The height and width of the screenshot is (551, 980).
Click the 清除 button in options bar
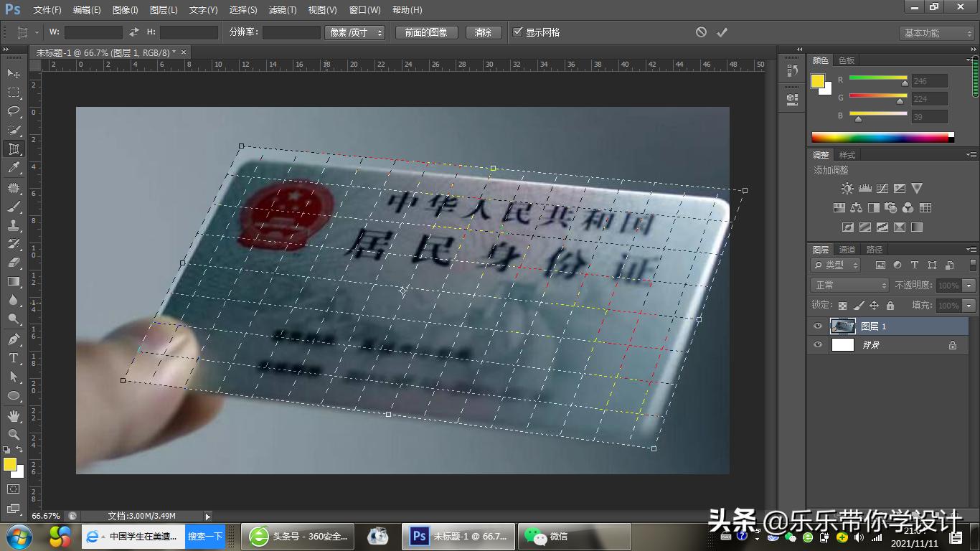pyautogui.click(x=484, y=32)
